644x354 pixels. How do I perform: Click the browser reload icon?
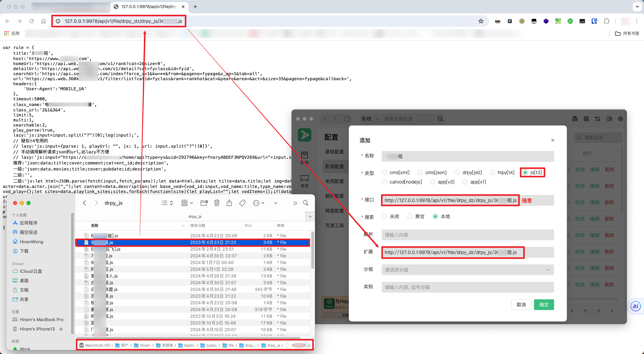coord(32,21)
